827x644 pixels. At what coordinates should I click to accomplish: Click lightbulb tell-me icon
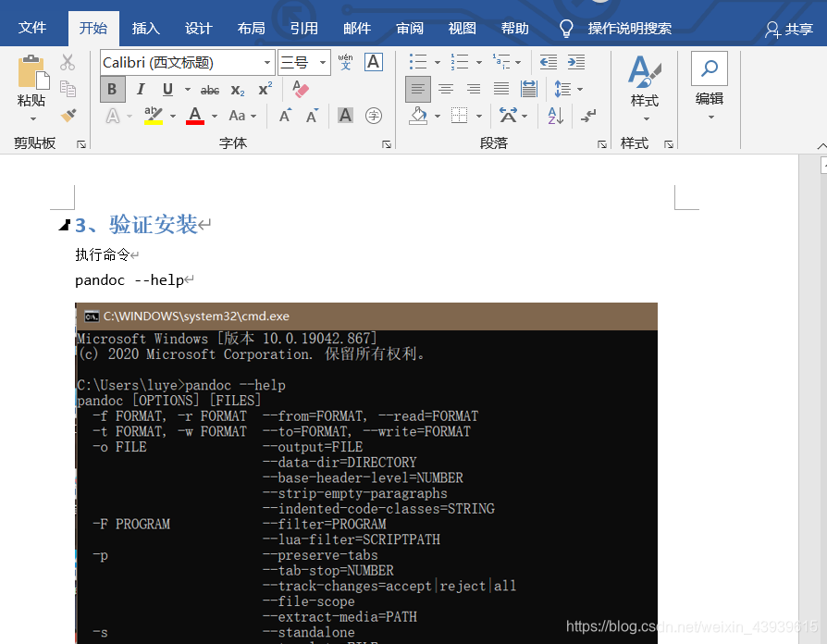coord(566,29)
